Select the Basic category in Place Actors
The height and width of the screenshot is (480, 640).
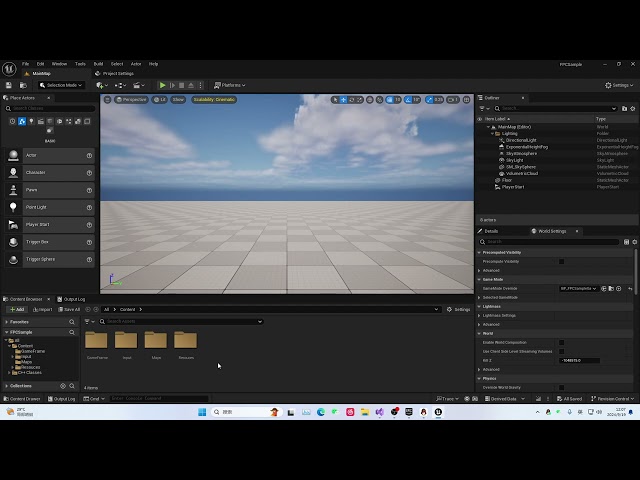(22, 121)
